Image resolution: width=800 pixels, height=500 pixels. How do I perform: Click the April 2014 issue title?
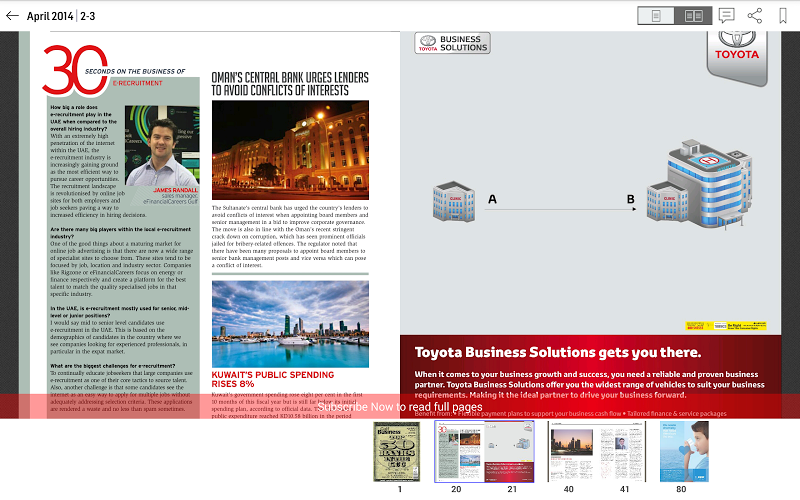[50, 16]
